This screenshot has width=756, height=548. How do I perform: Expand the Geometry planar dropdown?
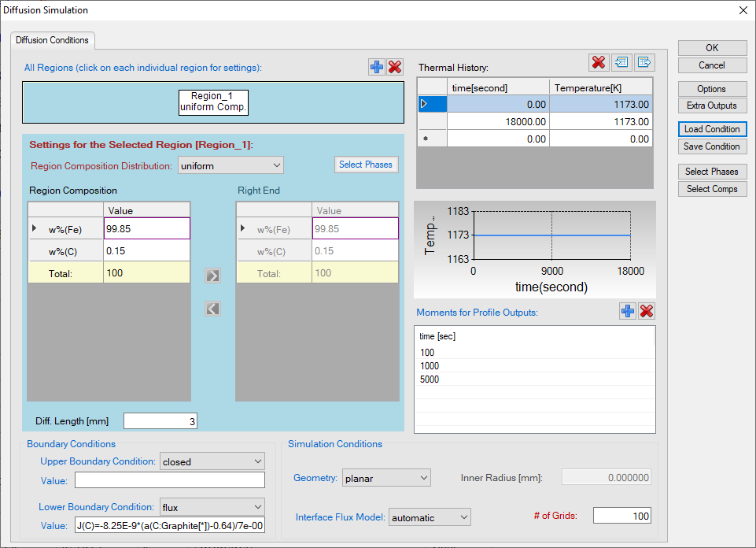click(x=386, y=478)
